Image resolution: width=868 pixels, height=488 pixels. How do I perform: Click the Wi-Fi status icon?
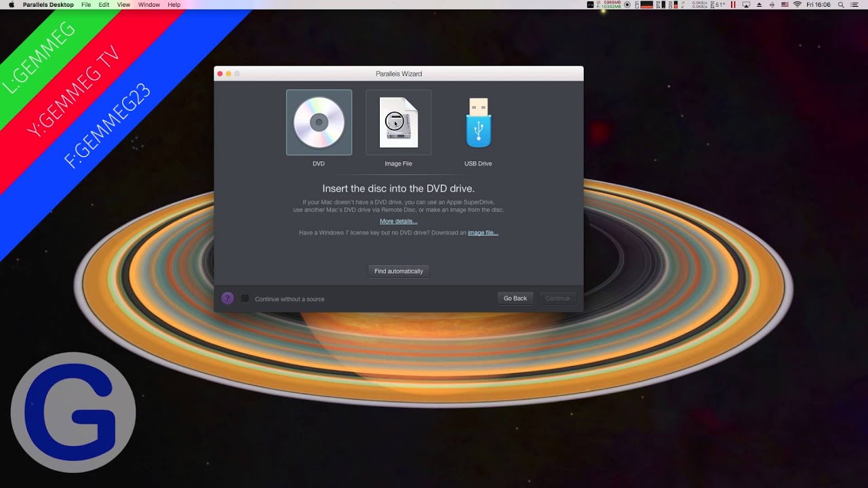tap(797, 5)
